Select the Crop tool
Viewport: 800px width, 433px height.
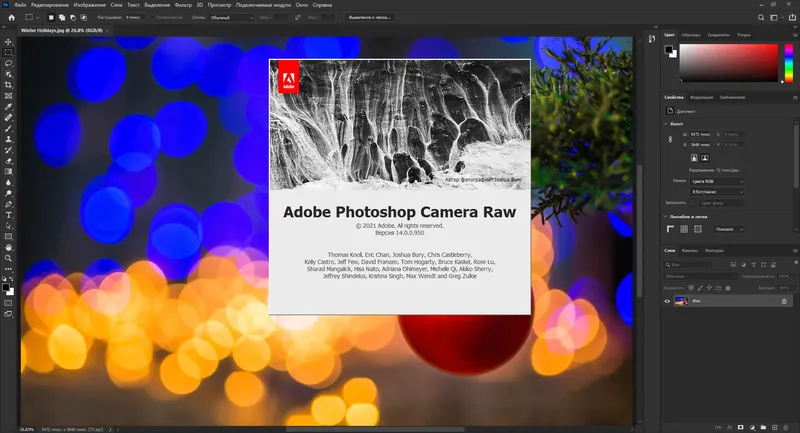8,85
